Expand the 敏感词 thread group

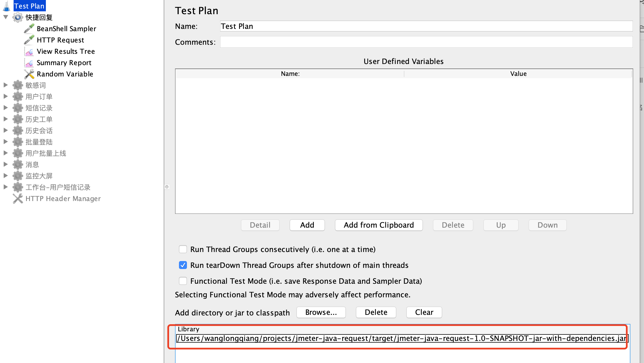[x=6, y=85]
